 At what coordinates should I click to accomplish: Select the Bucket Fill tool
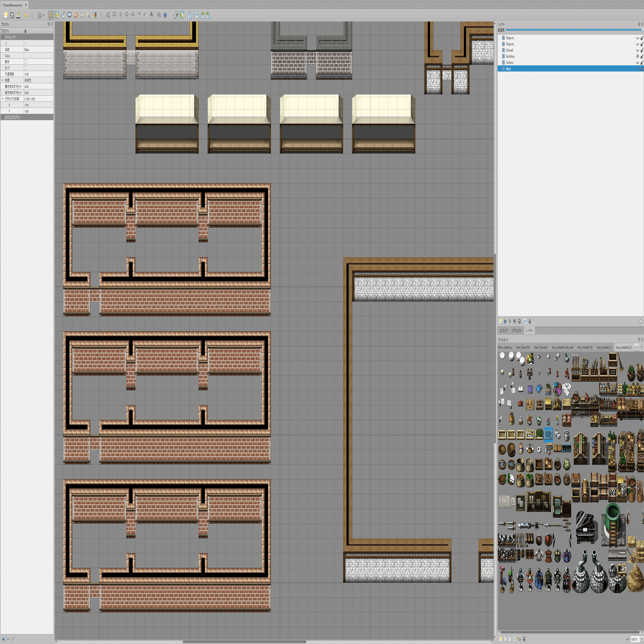[63, 15]
